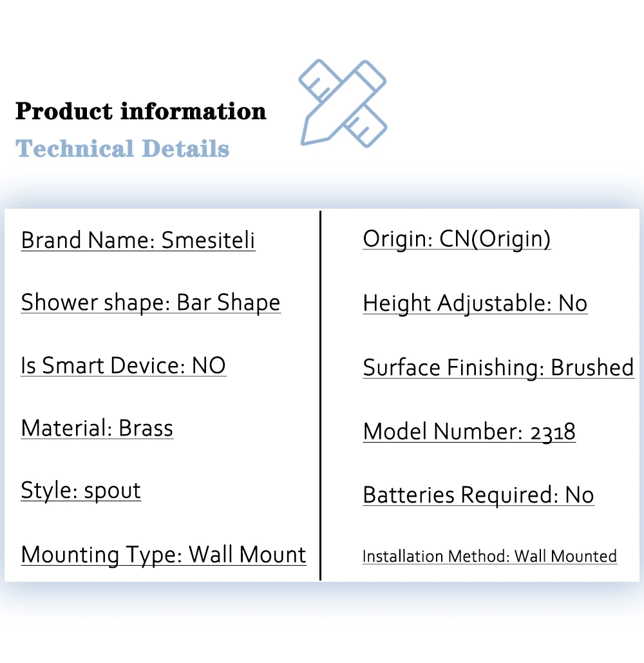Click Surface Finishing: Brushed entry
Viewport: 644px width, 663px height.
point(498,367)
